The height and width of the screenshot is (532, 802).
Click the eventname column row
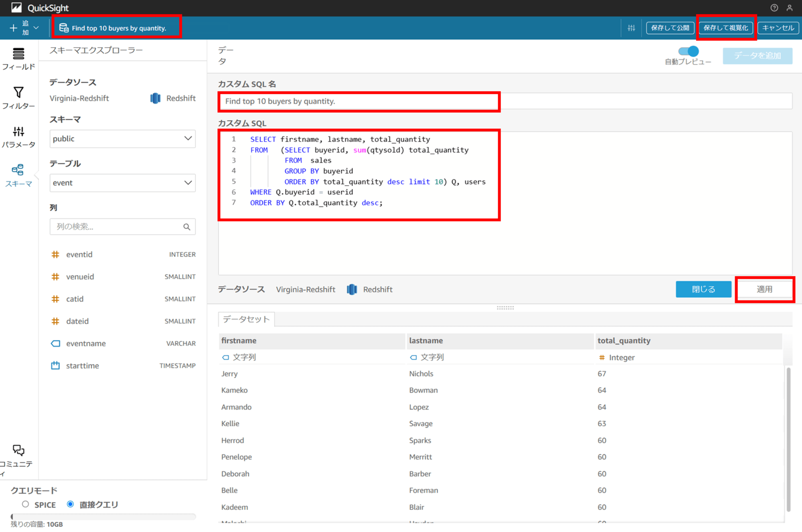click(123, 344)
